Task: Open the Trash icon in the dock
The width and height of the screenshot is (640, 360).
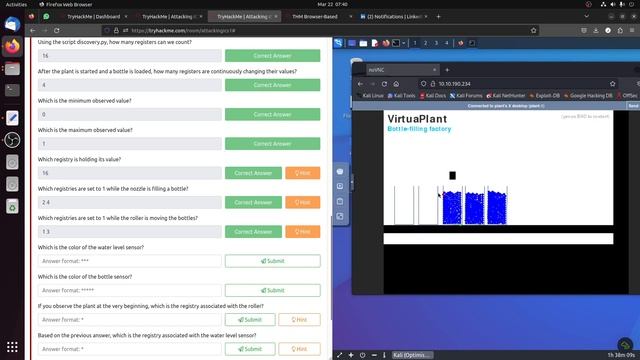Action: pyautogui.click(x=12, y=206)
